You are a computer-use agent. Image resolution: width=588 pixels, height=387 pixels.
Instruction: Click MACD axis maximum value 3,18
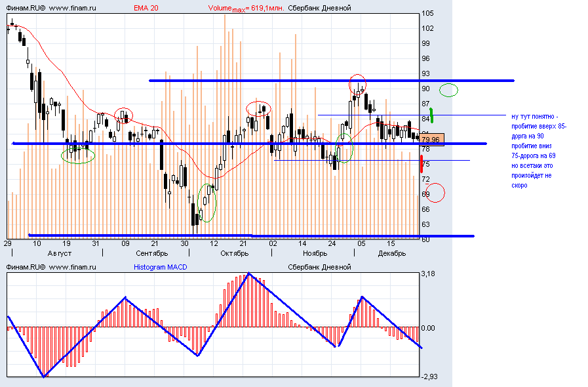pyautogui.click(x=428, y=274)
